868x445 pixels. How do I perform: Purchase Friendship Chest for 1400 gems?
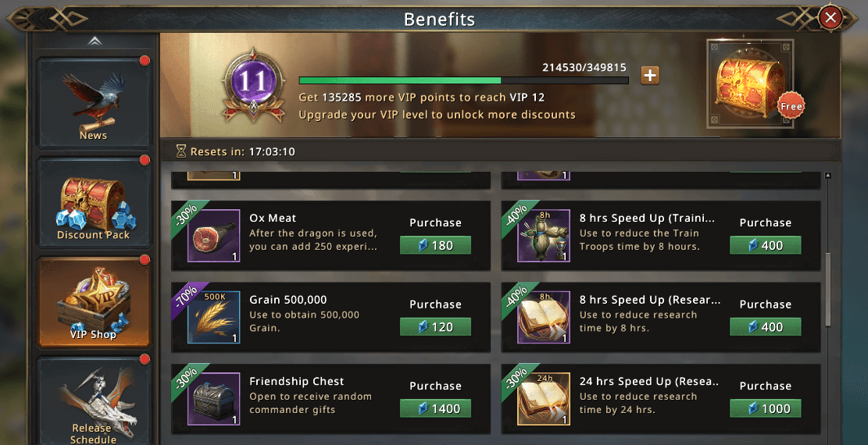point(435,408)
